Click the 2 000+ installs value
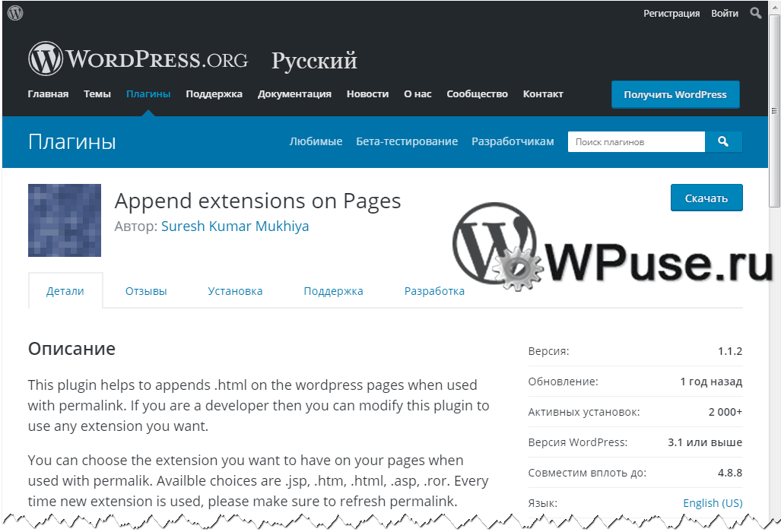The height and width of the screenshot is (532, 781). point(725,412)
